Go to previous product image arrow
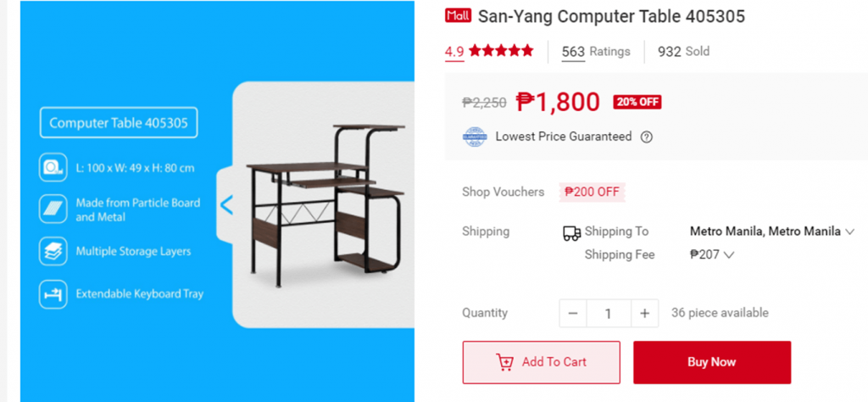868x402 pixels. 226,205
